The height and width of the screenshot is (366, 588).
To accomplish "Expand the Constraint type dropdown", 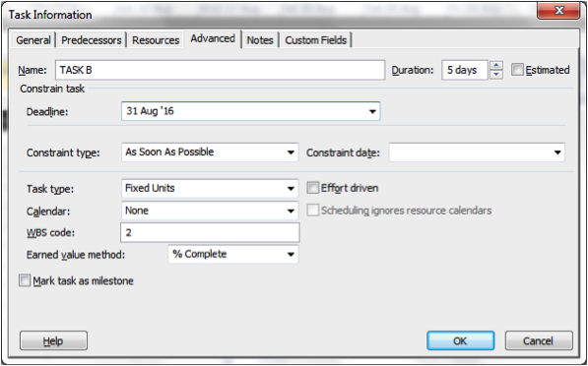I will pyautogui.click(x=291, y=152).
